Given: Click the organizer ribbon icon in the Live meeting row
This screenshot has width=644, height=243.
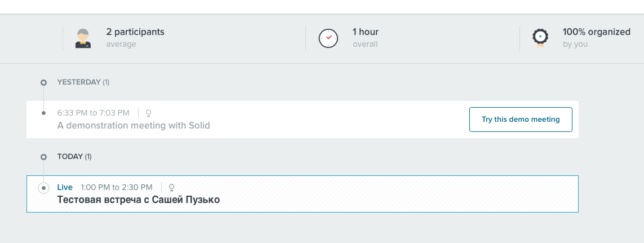Looking at the screenshot, I should [172, 188].
